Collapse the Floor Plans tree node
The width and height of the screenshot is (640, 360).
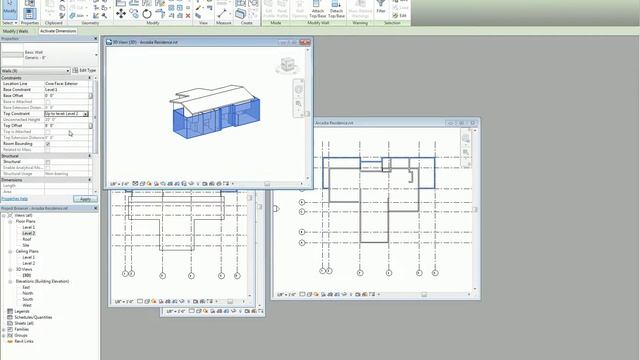click(x=10, y=222)
